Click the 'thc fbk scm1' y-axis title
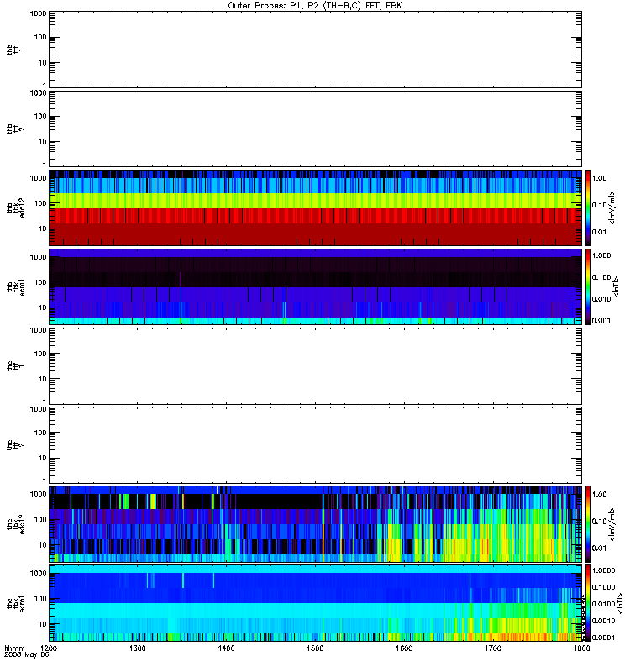 click(16, 602)
